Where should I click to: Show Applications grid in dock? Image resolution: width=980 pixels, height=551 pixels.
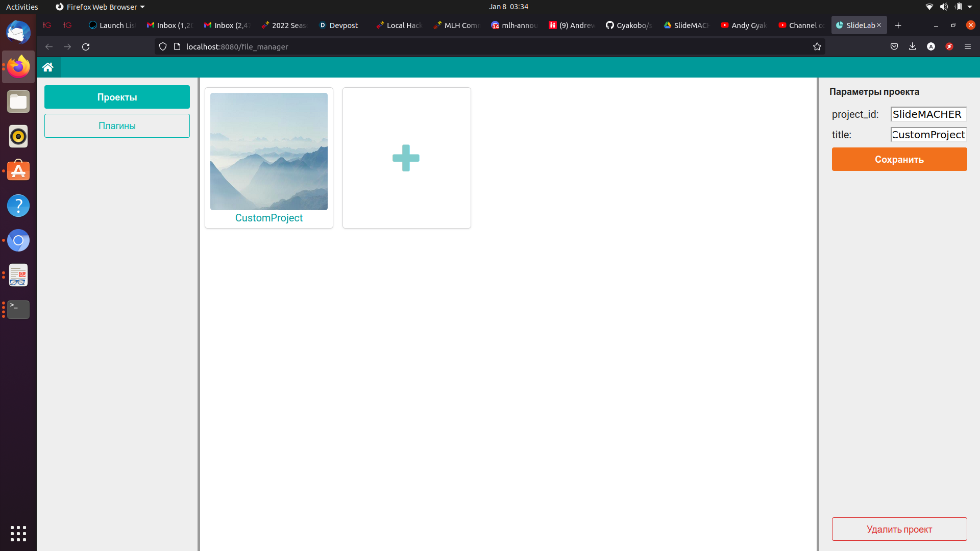[18, 533]
